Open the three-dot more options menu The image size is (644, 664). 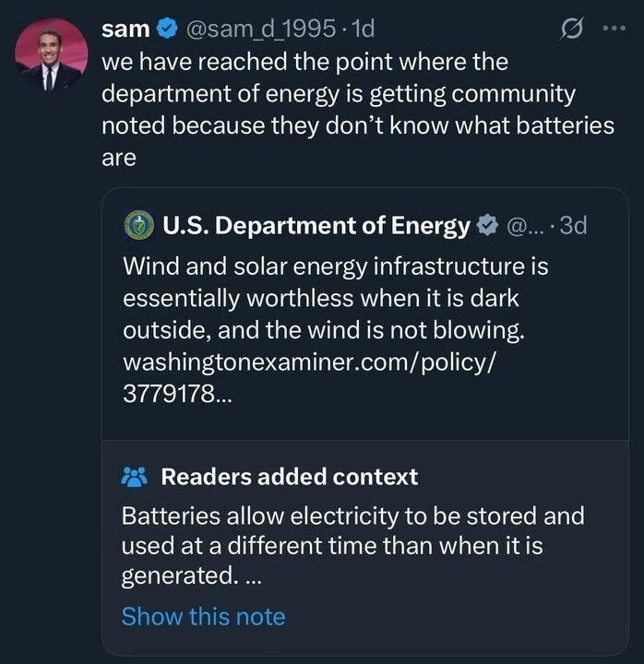(614, 29)
